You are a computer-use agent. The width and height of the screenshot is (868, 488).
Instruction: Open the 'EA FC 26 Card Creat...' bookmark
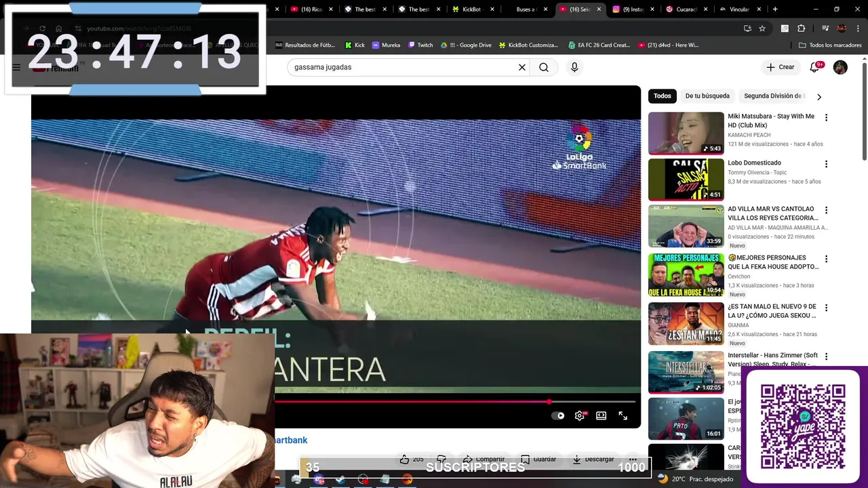(x=599, y=45)
